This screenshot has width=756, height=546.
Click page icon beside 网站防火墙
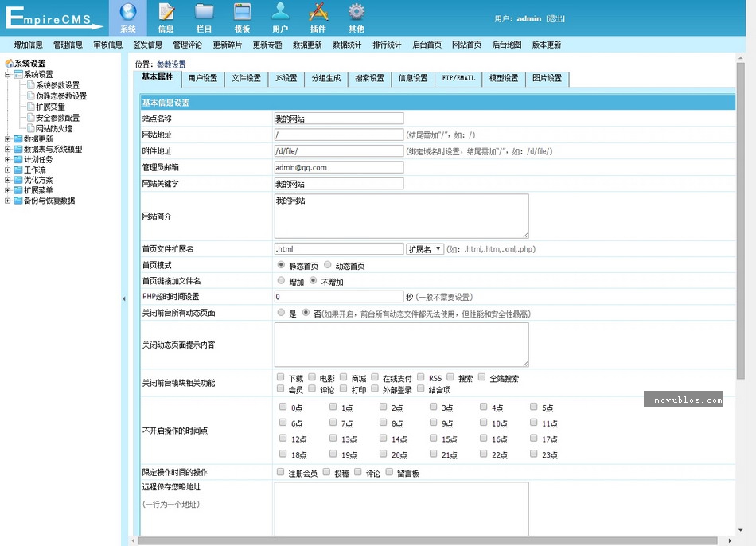tap(31, 128)
